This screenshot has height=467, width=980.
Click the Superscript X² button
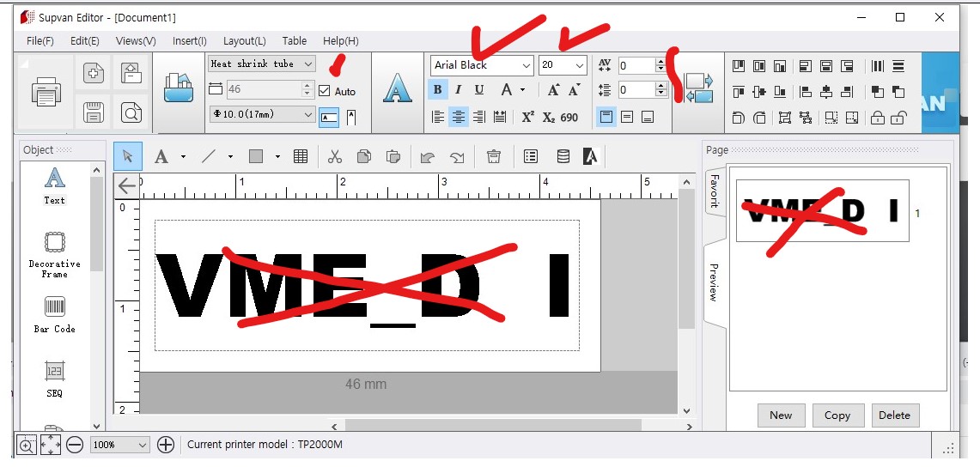(528, 117)
